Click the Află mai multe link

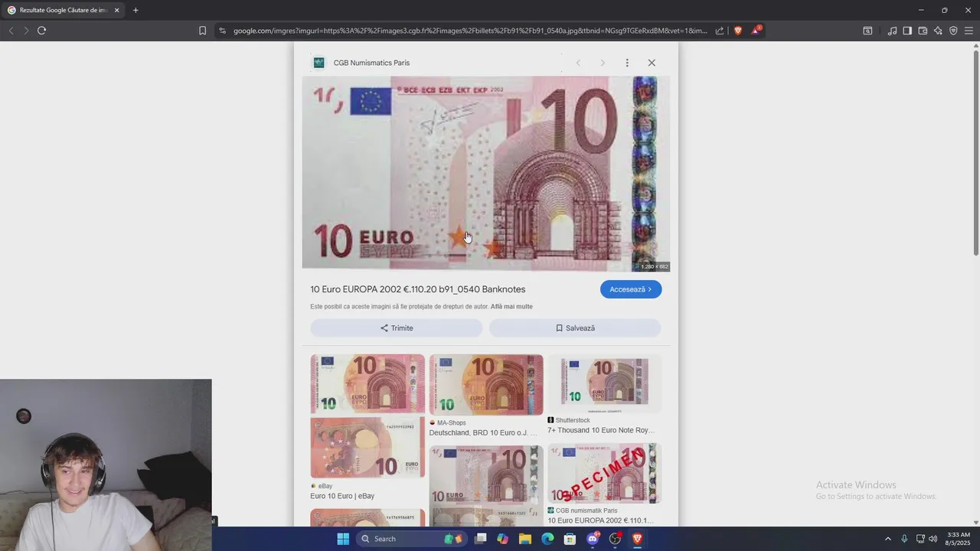(x=511, y=307)
